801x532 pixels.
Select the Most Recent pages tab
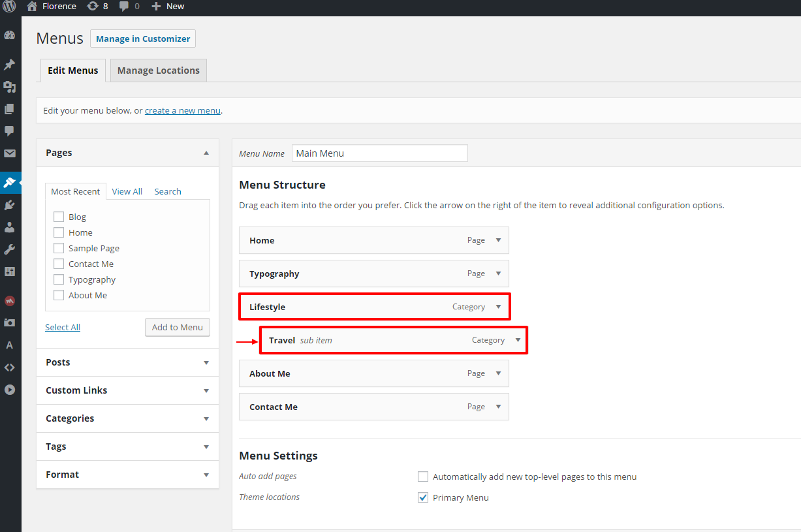(76, 191)
